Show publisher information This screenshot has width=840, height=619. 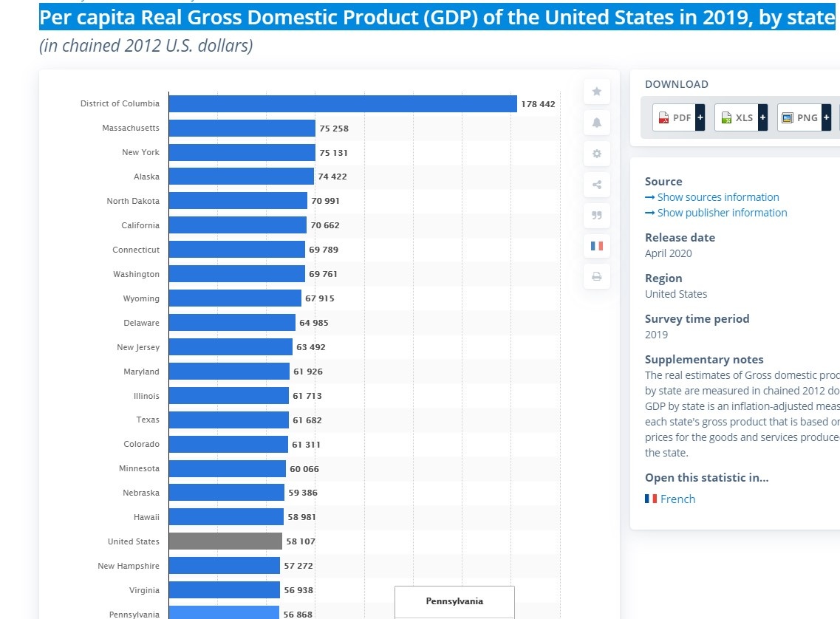click(722, 213)
